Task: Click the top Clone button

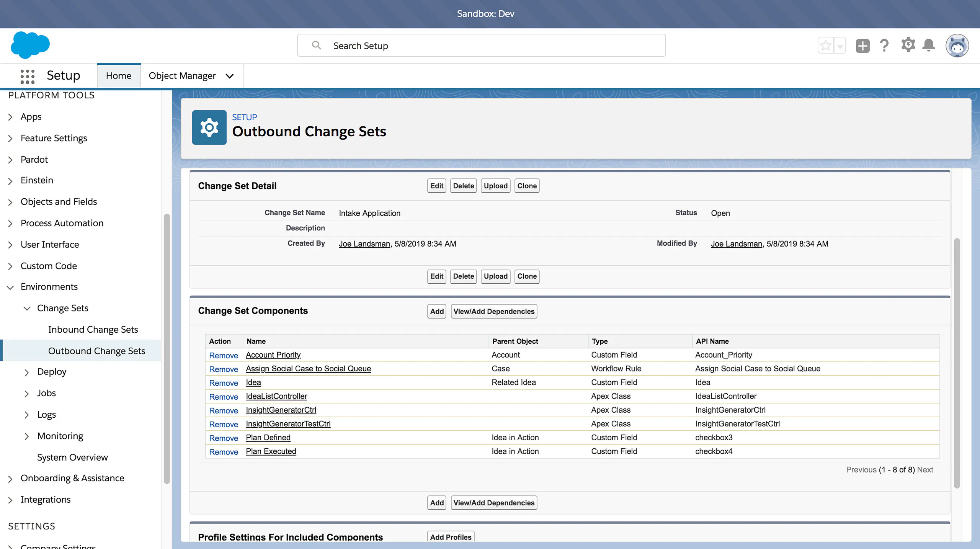Action: (527, 186)
